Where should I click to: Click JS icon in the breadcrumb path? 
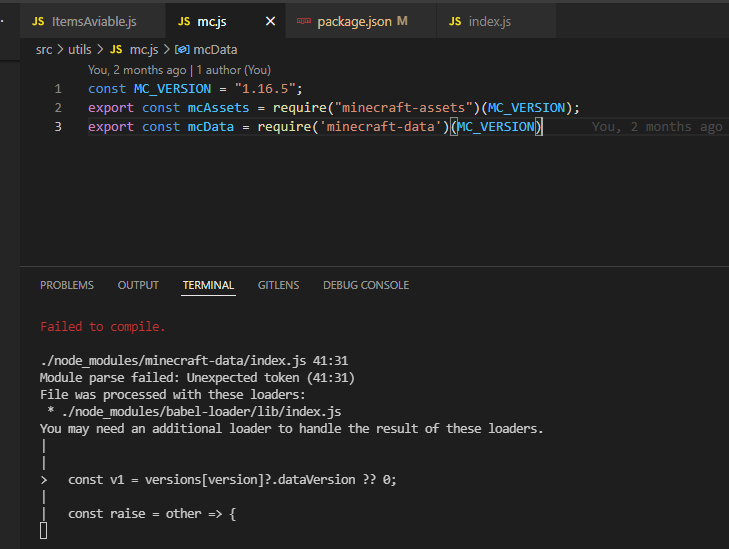(116, 50)
